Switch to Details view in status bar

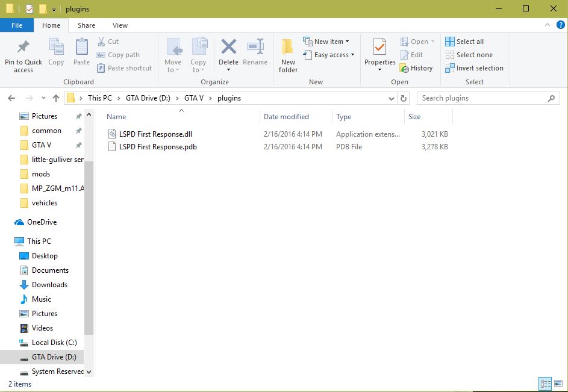pos(545,383)
